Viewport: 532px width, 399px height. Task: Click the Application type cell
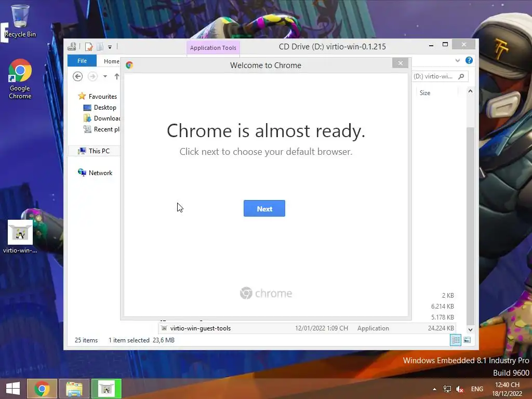[x=373, y=328]
